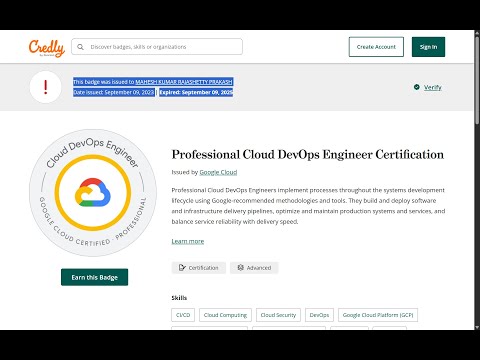The image size is (480, 360).
Task: Select the Google Cloud Platform (GCP) skill tag
Action: point(378,315)
